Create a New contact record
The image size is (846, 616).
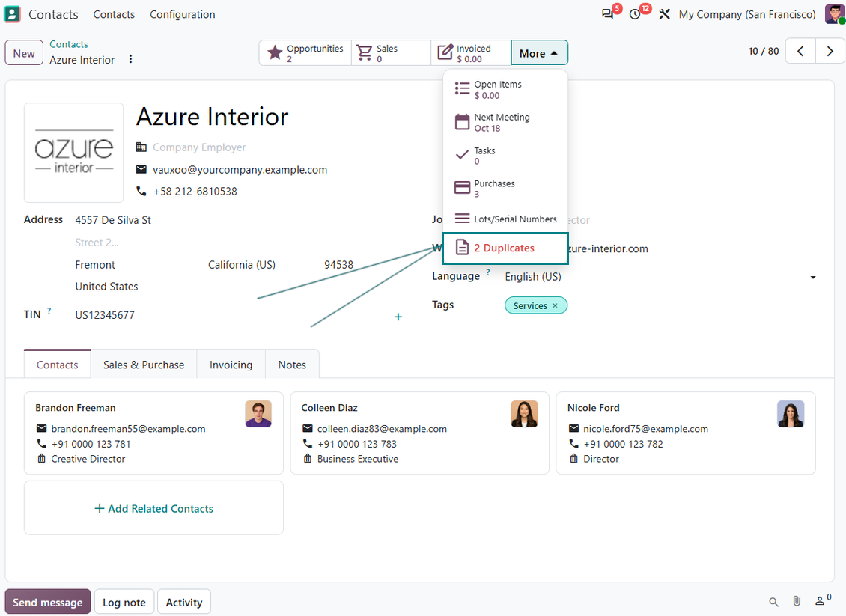[24, 53]
